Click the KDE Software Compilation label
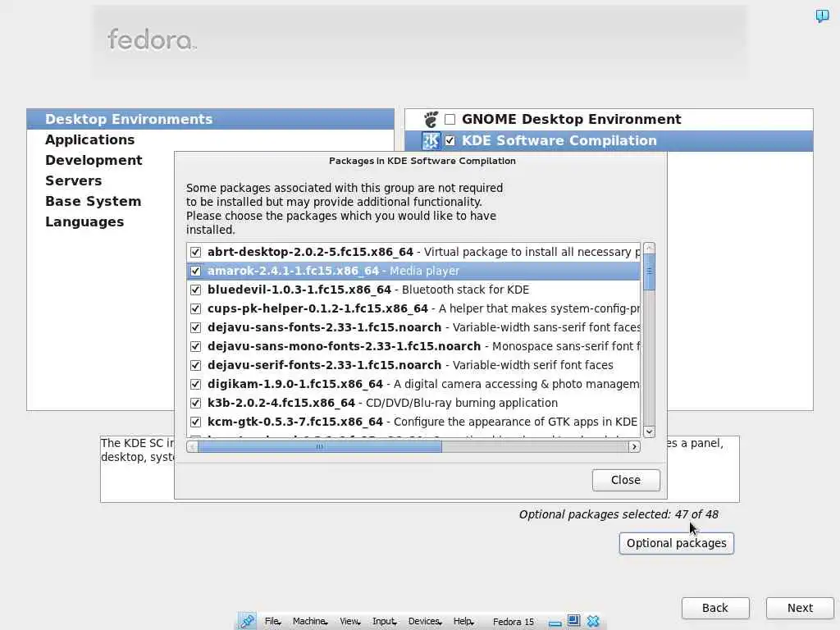 coord(559,140)
